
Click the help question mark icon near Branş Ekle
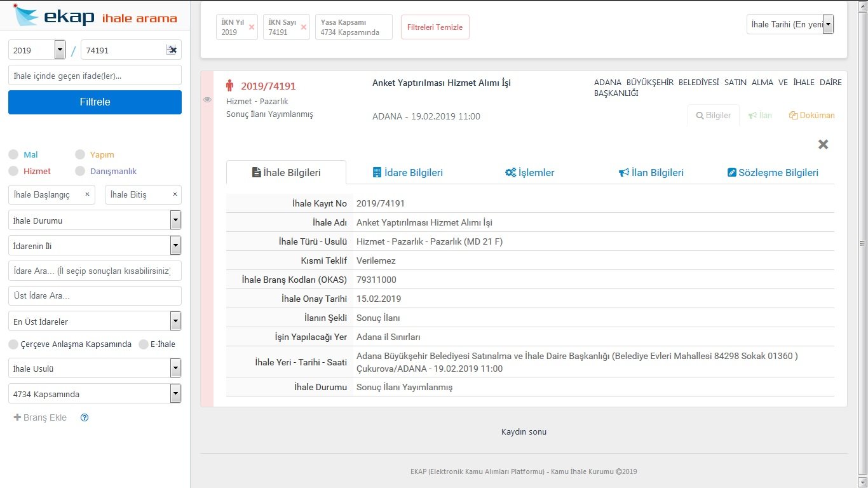[x=85, y=417]
